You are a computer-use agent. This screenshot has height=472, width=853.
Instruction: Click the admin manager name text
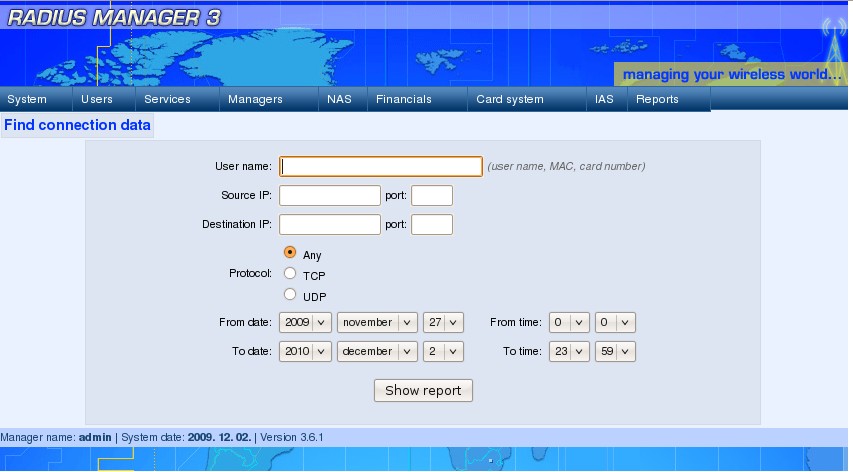pos(95,437)
